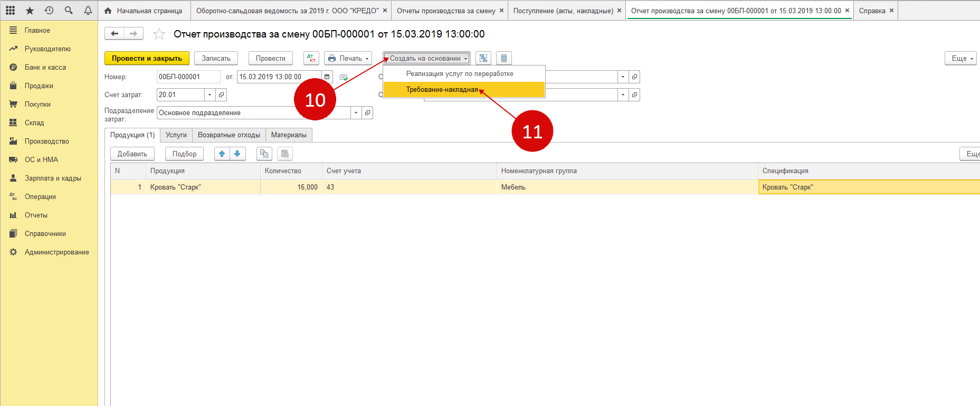
Task: Click Основное подразделение field
Action: [254, 113]
